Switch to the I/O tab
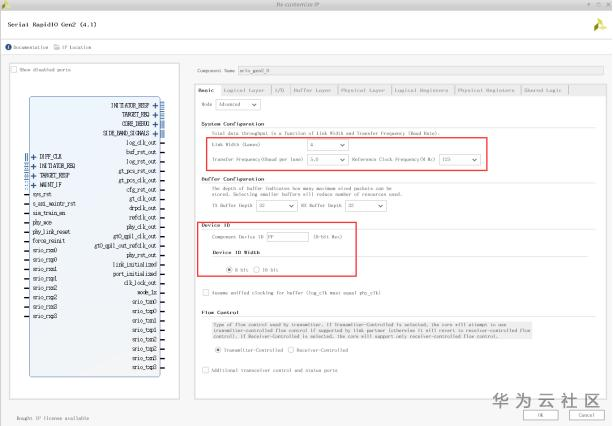 [x=280, y=90]
